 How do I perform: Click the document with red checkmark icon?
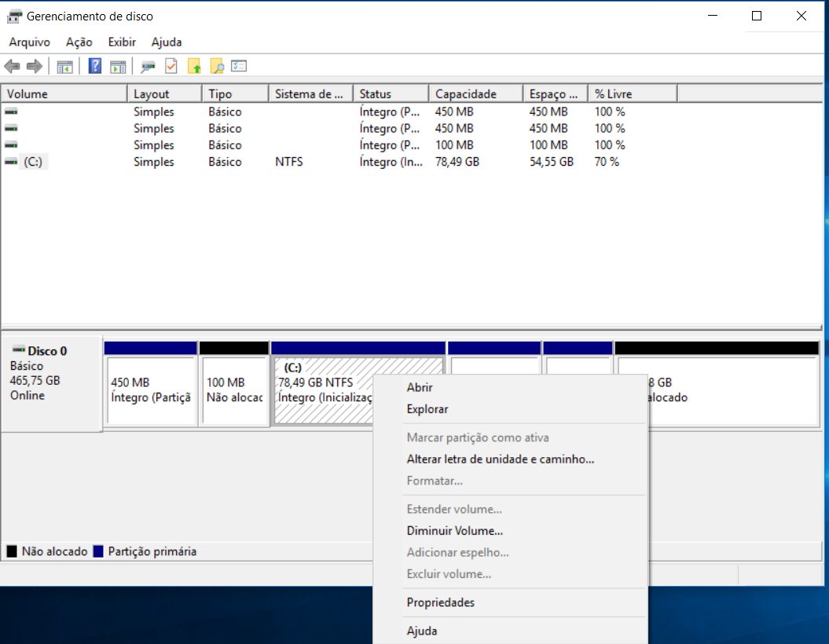coord(171,66)
